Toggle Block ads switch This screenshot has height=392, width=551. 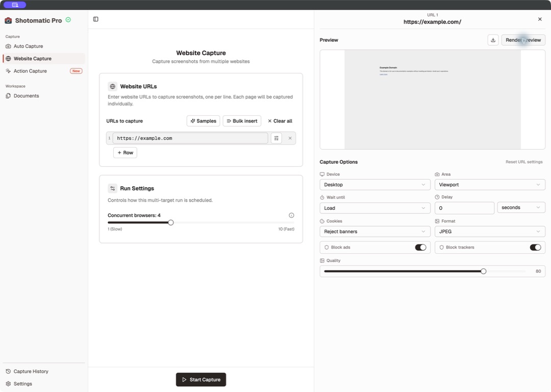[x=420, y=247]
